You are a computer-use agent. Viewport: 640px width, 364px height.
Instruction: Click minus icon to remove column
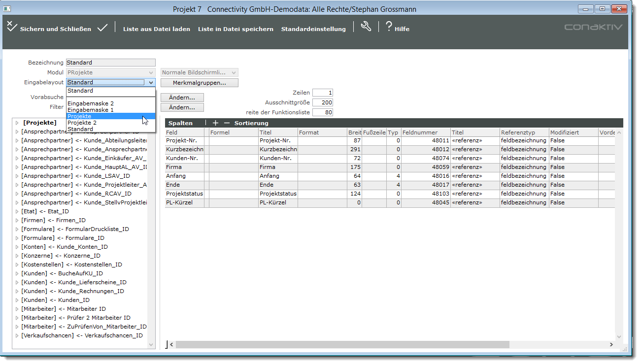[227, 123]
